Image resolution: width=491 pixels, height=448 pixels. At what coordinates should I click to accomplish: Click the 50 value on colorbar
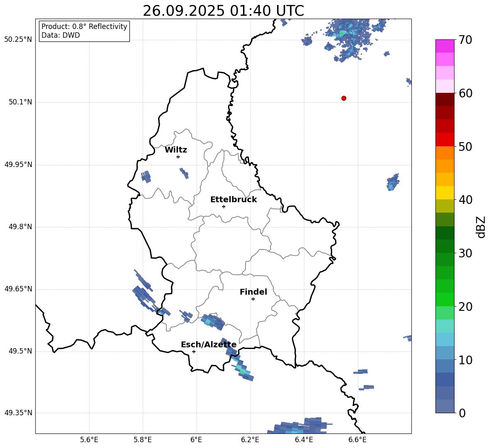coord(465,146)
